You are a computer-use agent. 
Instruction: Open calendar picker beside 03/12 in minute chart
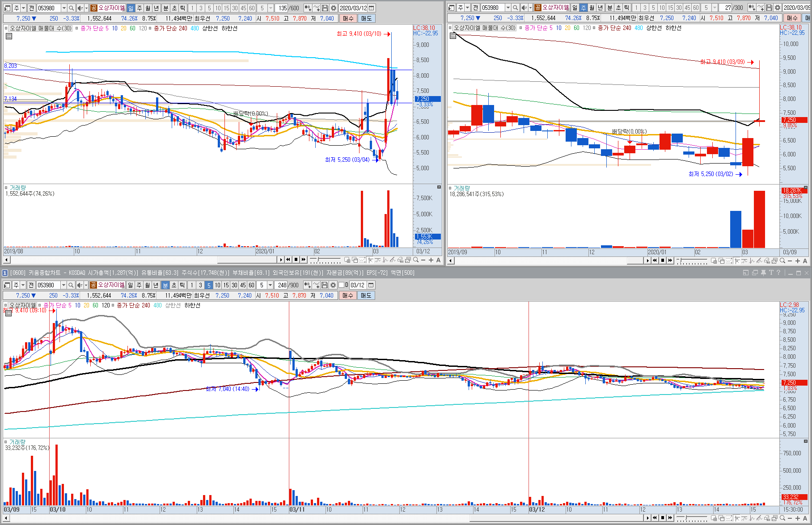point(371,285)
